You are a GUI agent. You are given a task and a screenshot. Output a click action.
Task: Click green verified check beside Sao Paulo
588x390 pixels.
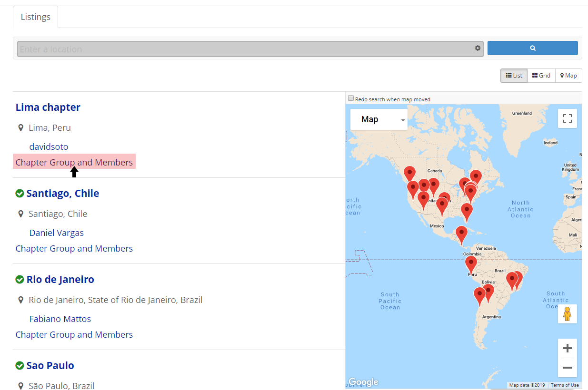pos(20,366)
